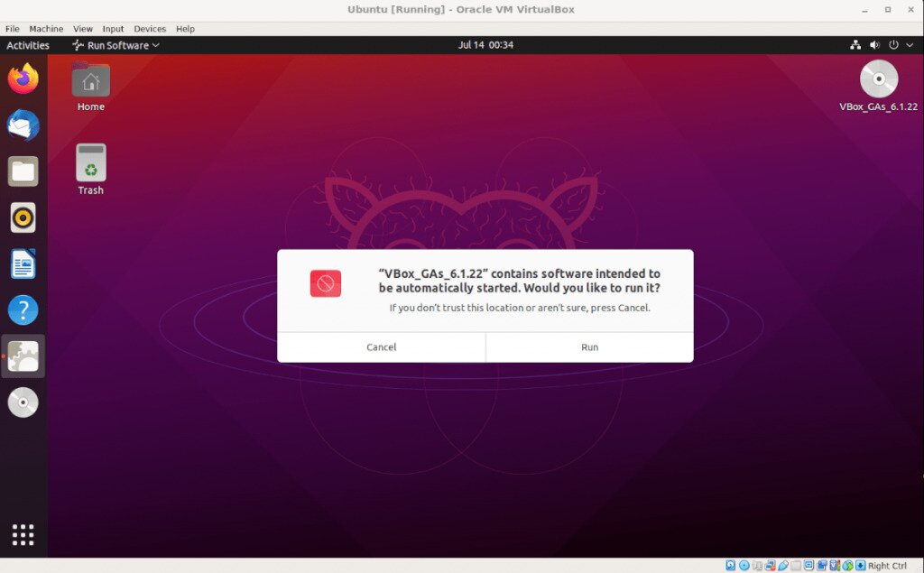This screenshot has height=573, width=924.
Task: Start Rhythmbox from the dock
Action: coord(23,217)
